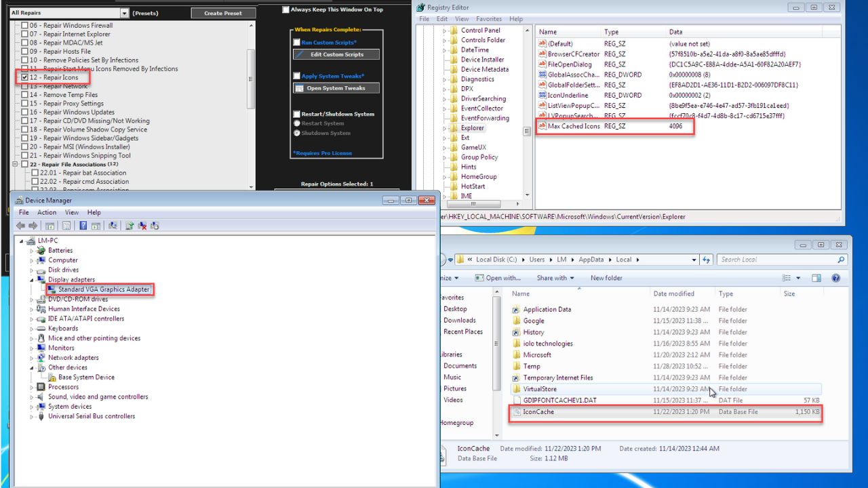Screen dimensions: 868x488
Task: Select the Max Cached Icons registry value icon
Action: 542,126
